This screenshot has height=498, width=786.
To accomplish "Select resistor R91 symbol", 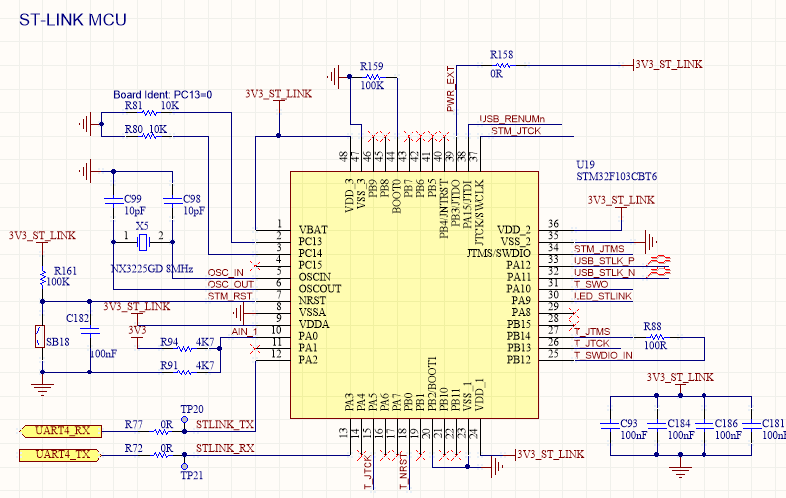I will 185,372.
